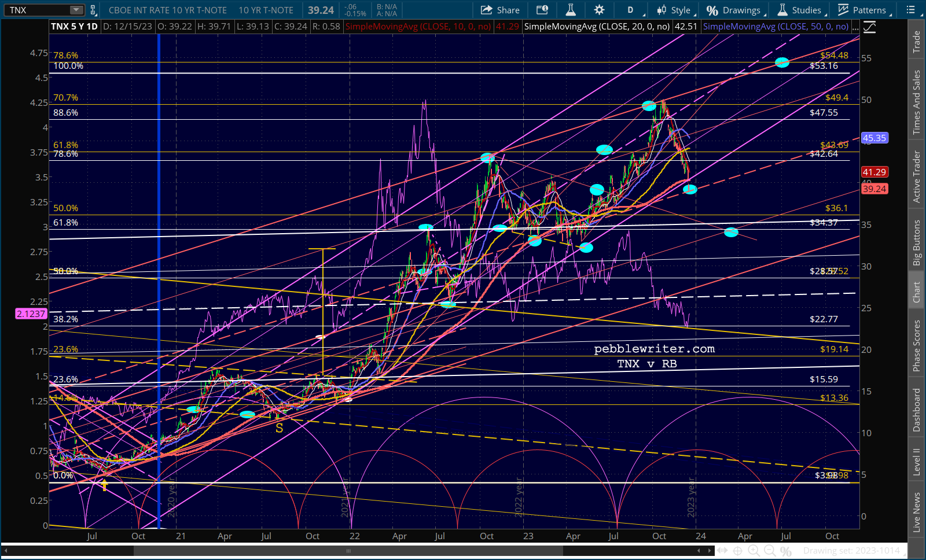This screenshot has height=560, width=926.
Task: Click the Share button
Action: point(500,10)
